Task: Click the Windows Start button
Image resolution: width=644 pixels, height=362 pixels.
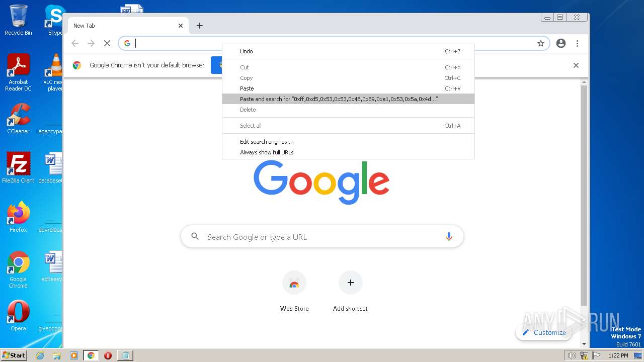Action: point(14,355)
